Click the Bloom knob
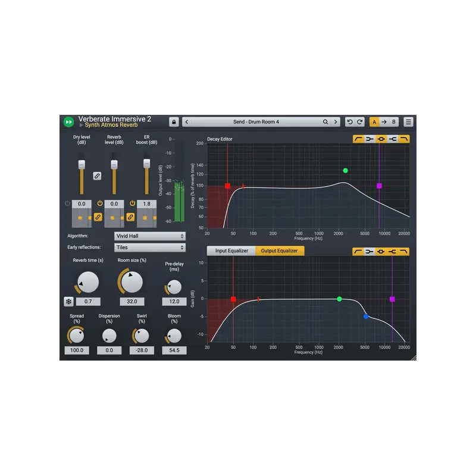The height and width of the screenshot is (476, 476). 174,336
